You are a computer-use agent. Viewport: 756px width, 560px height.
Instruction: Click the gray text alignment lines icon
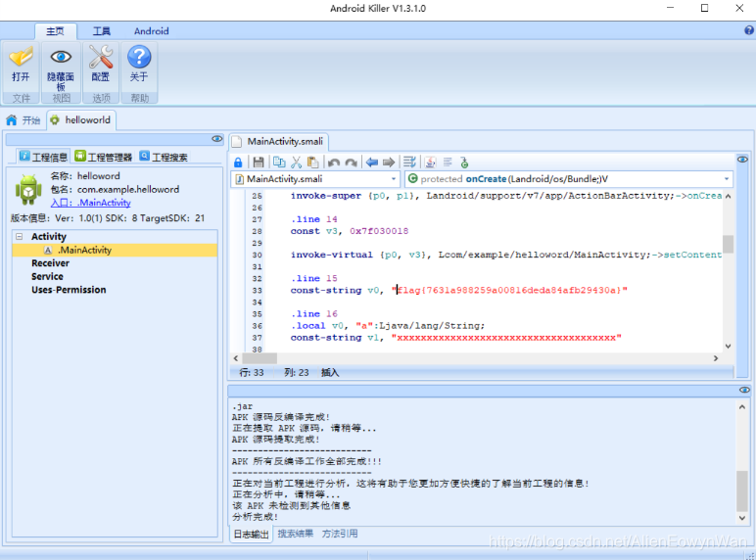click(448, 163)
